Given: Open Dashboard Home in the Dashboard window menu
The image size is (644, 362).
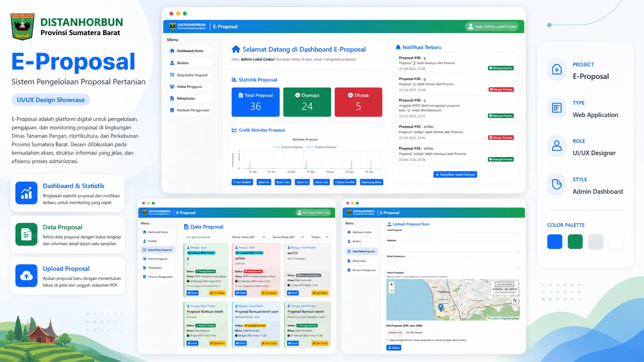Looking at the screenshot, I should pyautogui.click(x=190, y=51).
